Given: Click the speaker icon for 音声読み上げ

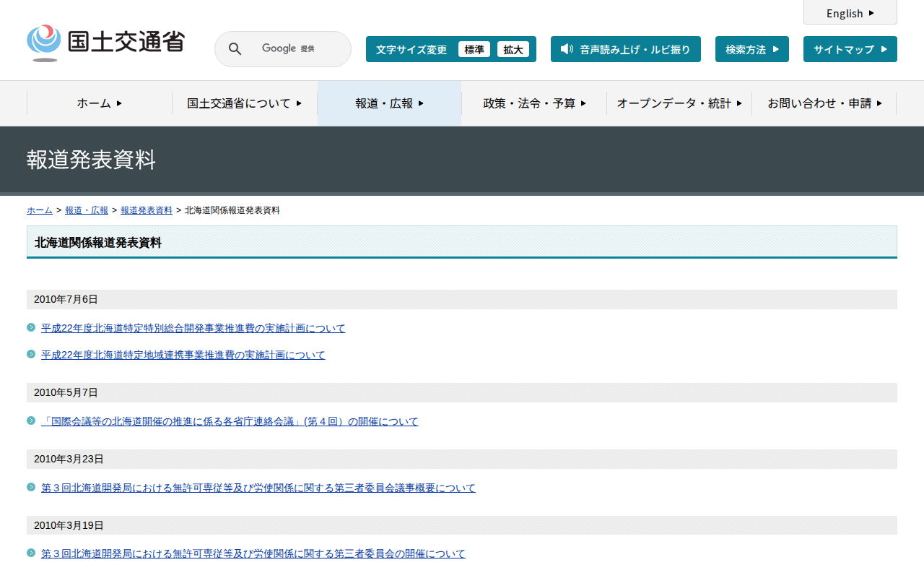Looking at the screenshot, I should click(567, 49).
